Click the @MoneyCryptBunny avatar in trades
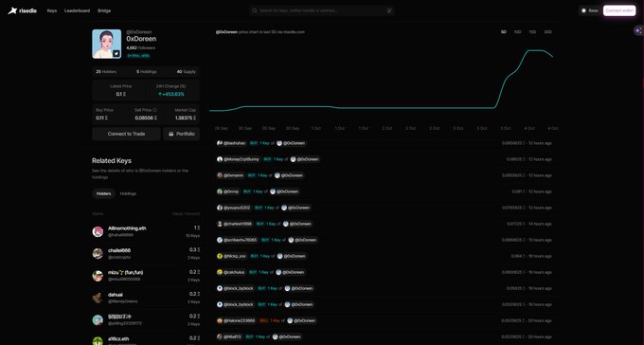 coord(220,159)
